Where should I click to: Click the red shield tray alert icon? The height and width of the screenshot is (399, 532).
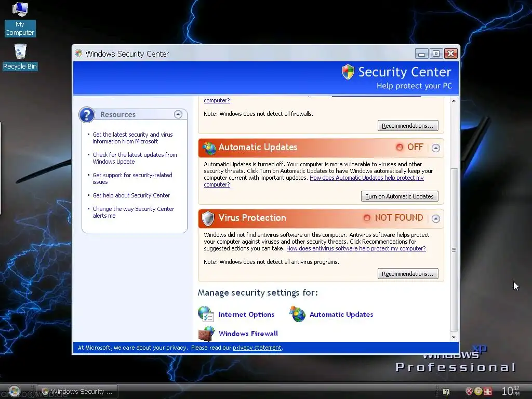pos(469,391)
